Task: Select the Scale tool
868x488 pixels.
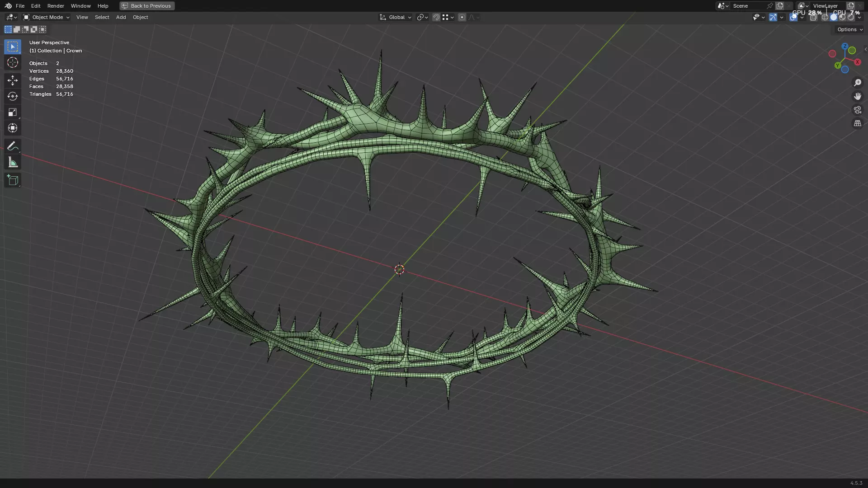Action: pyautogui.click(x=13, y=112)
